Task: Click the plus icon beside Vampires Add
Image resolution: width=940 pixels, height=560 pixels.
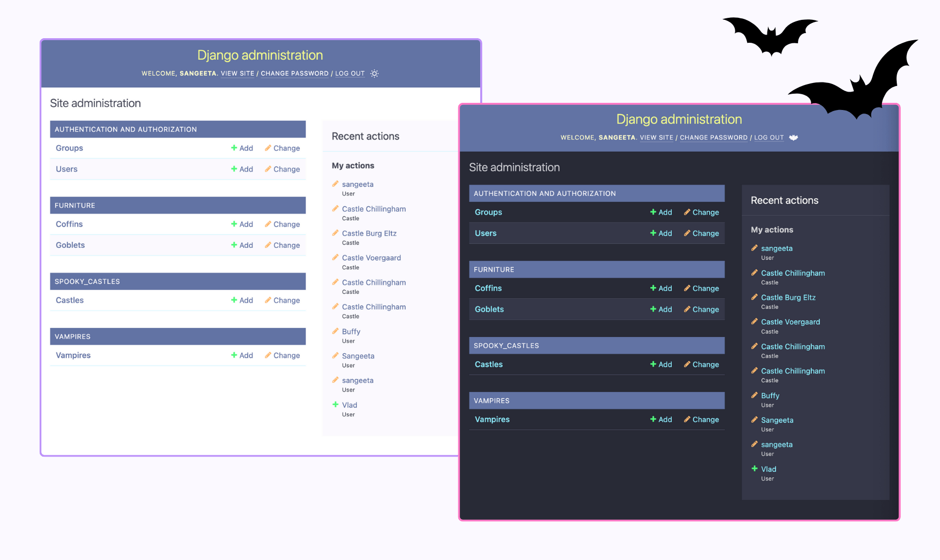Action: tap(234, 355)
